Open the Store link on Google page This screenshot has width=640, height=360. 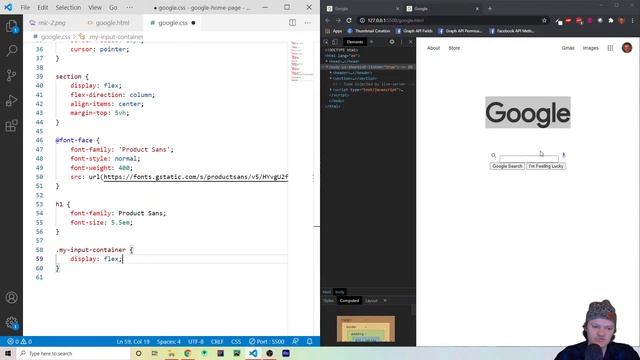454,48
